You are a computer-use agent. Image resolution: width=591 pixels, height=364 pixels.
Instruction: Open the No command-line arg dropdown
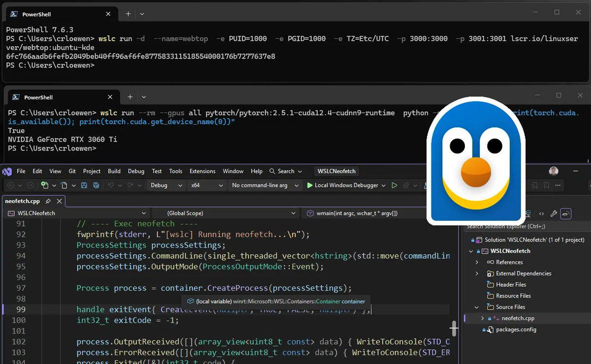point(265,185)
